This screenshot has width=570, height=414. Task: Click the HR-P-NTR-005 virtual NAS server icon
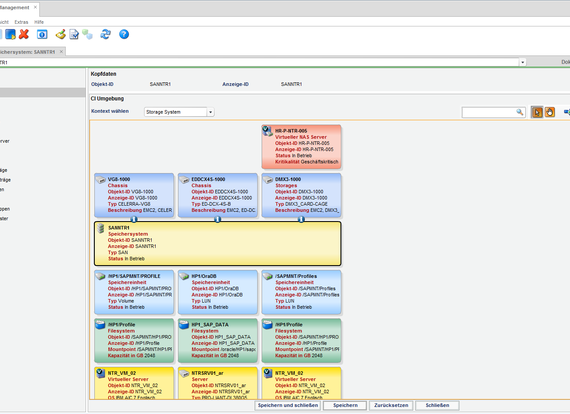(268, 131)
